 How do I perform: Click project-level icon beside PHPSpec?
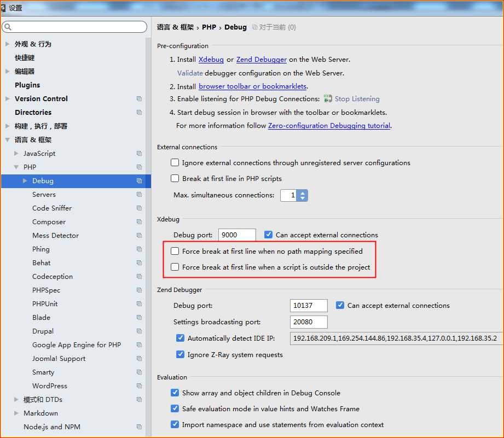point(139,290)
